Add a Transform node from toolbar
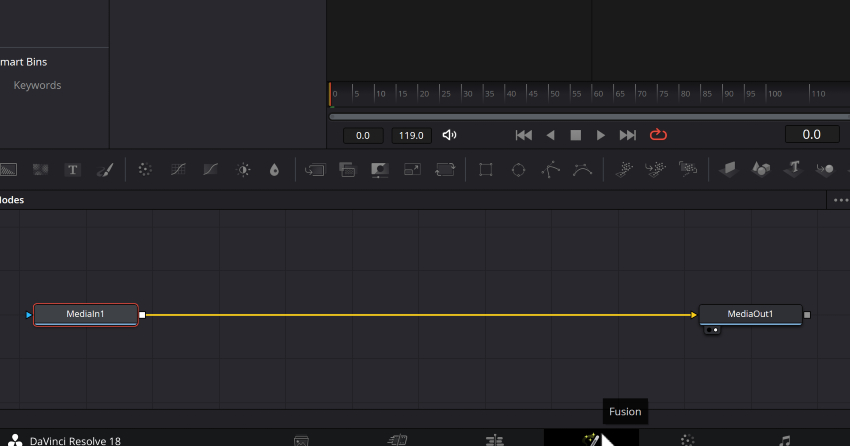Screen dimensions: 850x446 coord(445,170)
